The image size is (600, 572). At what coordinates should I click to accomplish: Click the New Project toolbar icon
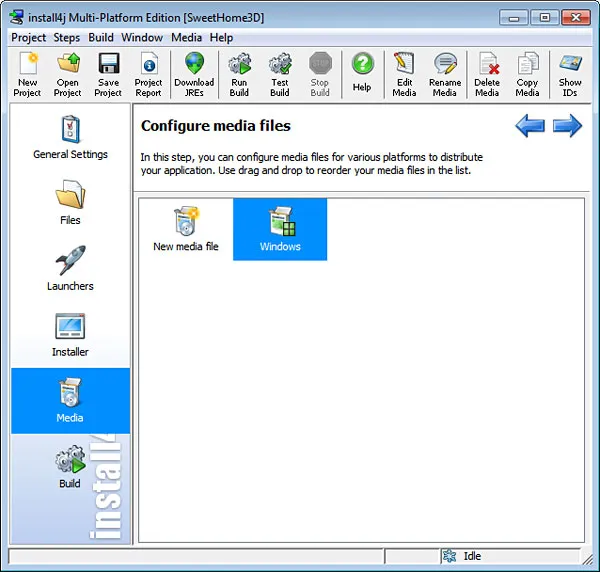click(27, 75)
